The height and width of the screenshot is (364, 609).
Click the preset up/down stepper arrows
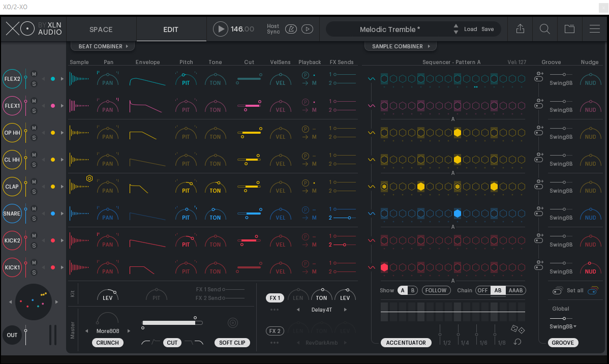pyautogui.click(x=455, y=29)
